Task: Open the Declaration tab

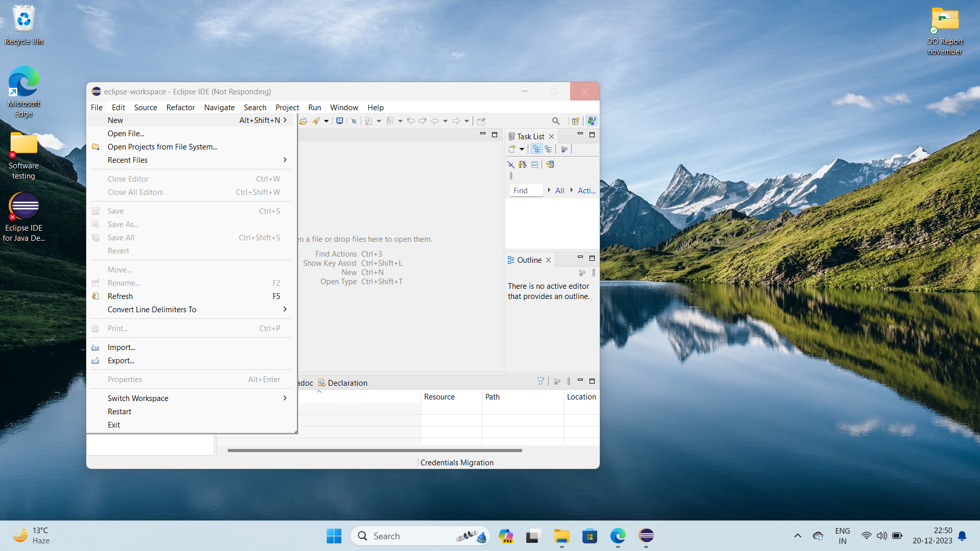Action: [347, 383]
